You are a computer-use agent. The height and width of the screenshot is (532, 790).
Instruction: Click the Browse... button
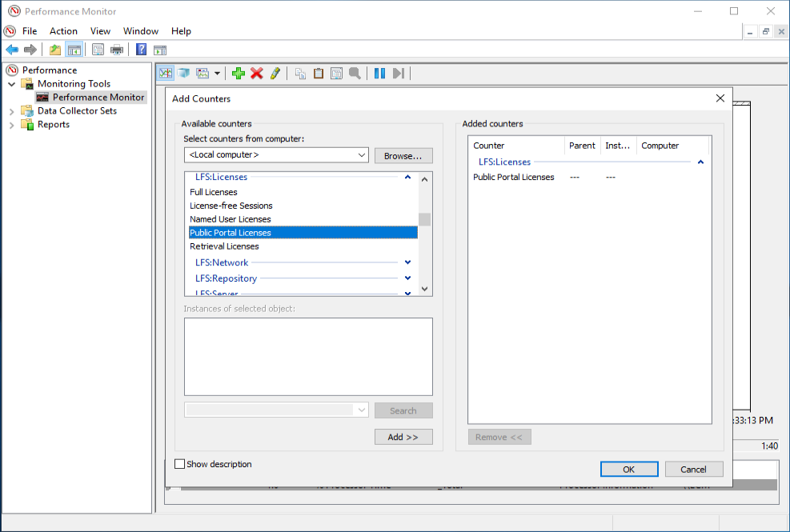pyautogui.click(x=403, y=156)
